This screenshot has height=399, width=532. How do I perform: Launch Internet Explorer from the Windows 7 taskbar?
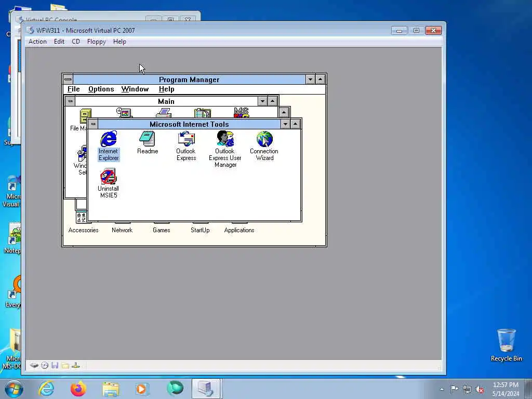[46, 389]
